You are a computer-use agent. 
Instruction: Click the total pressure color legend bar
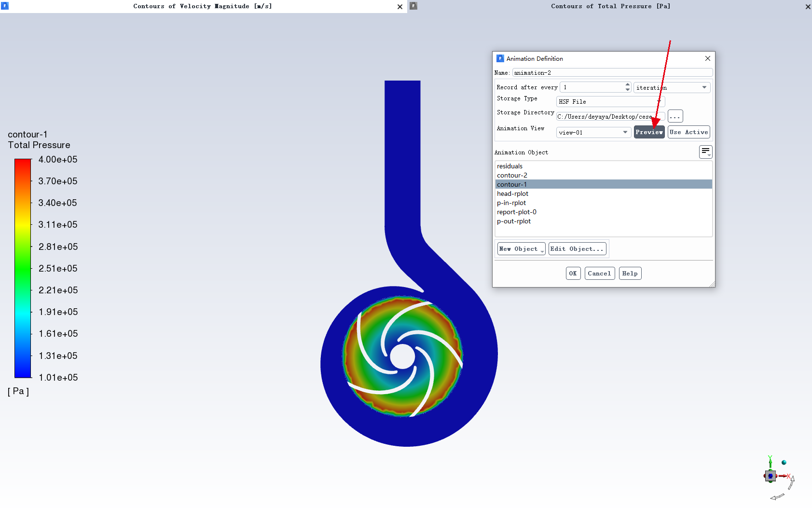(x=23, y=268)
